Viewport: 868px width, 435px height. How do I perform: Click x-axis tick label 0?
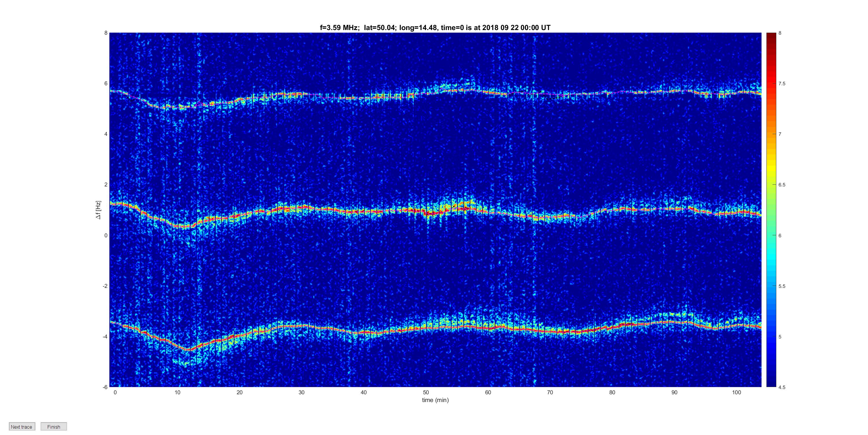[115, 392]
